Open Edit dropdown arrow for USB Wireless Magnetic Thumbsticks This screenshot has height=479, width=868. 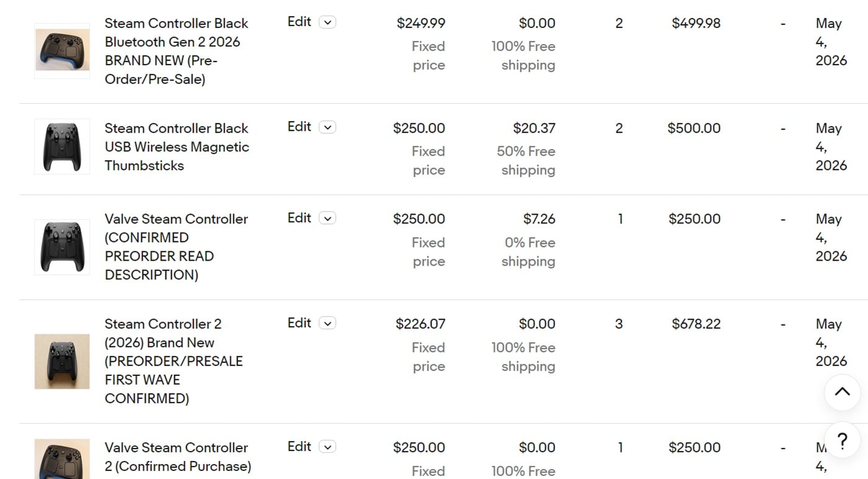(327, 127)
